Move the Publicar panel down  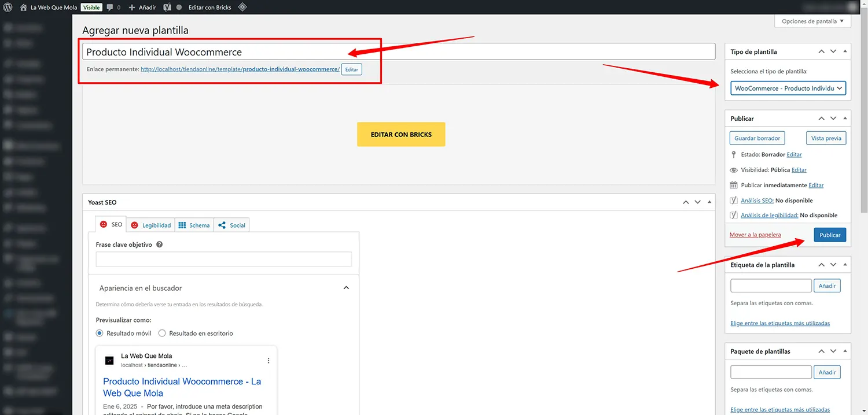tap(833, 118)
